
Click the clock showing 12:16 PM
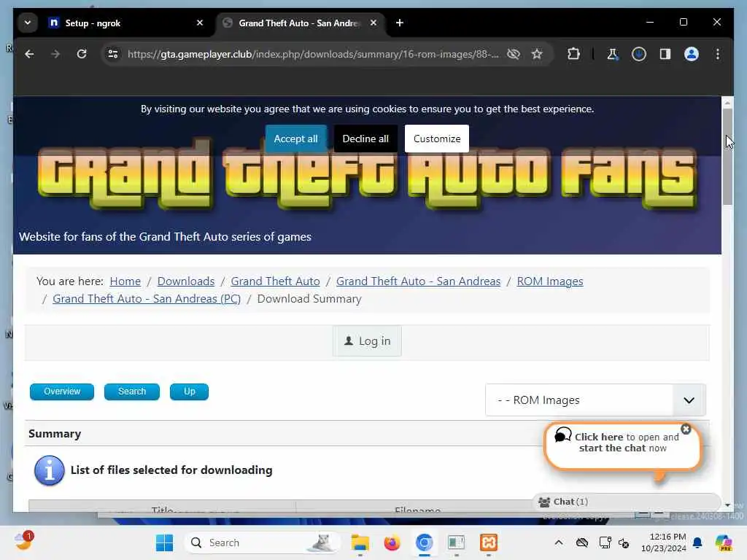[x=664, y=542]
